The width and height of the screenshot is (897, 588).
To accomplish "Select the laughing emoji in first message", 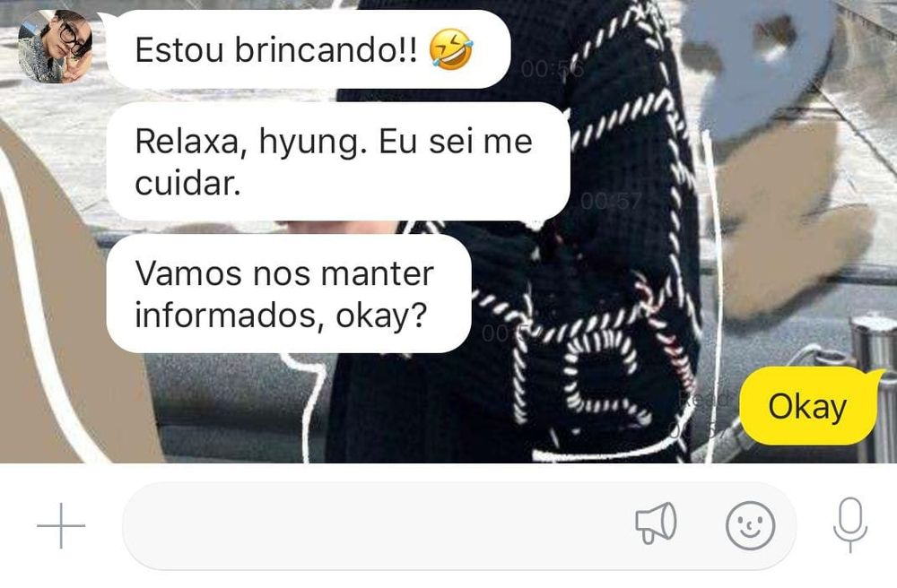I will 451,49.
